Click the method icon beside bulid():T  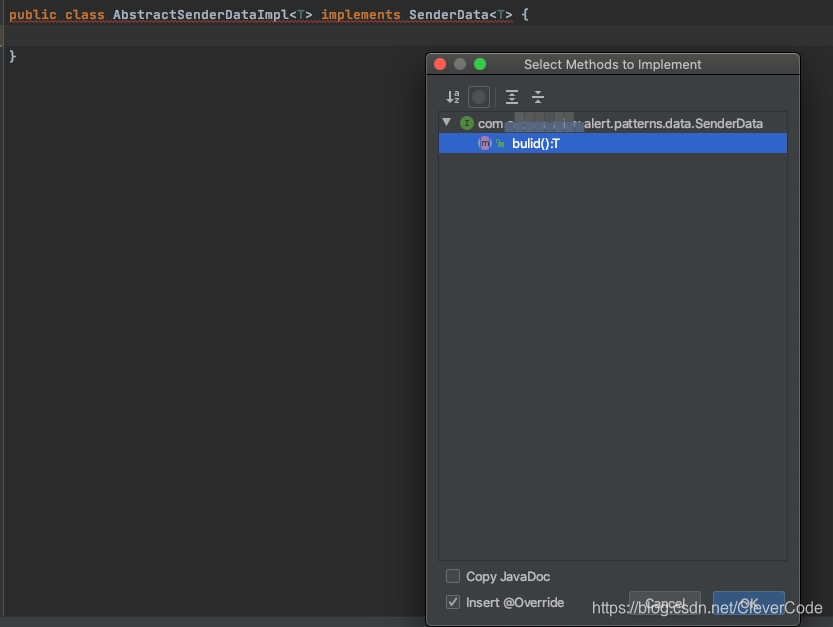484,143
